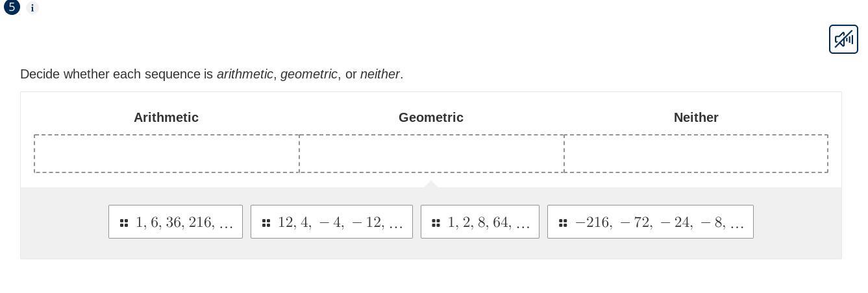Click the Arithmetic drop zone box
Screen dimensions: 868x293
coord(167,154)
